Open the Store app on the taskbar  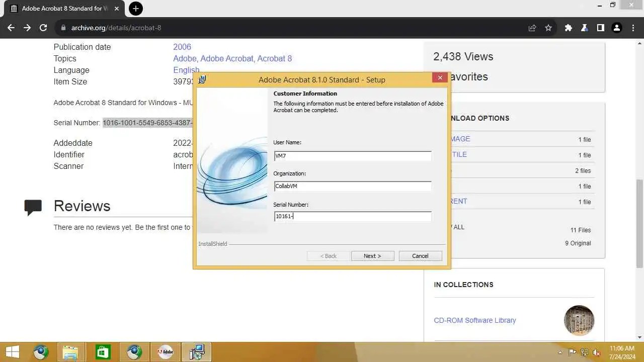(x=103, y=352)
